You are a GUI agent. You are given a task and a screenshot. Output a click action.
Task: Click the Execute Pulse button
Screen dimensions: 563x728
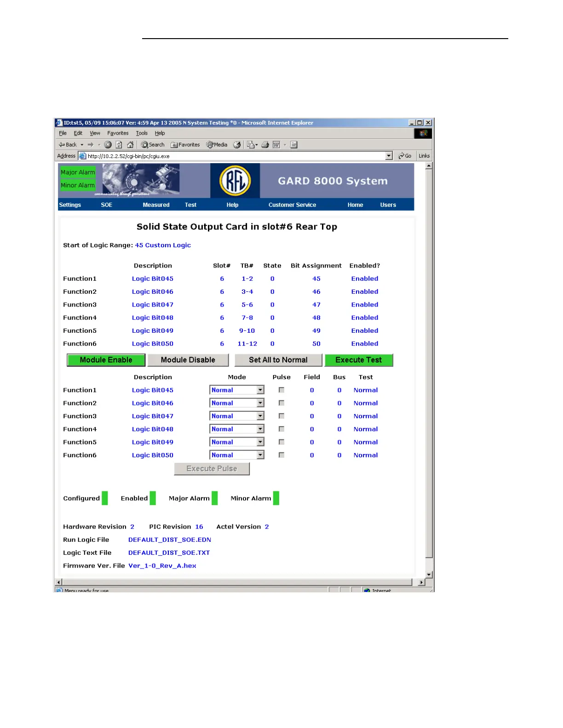tap(212, 469)
